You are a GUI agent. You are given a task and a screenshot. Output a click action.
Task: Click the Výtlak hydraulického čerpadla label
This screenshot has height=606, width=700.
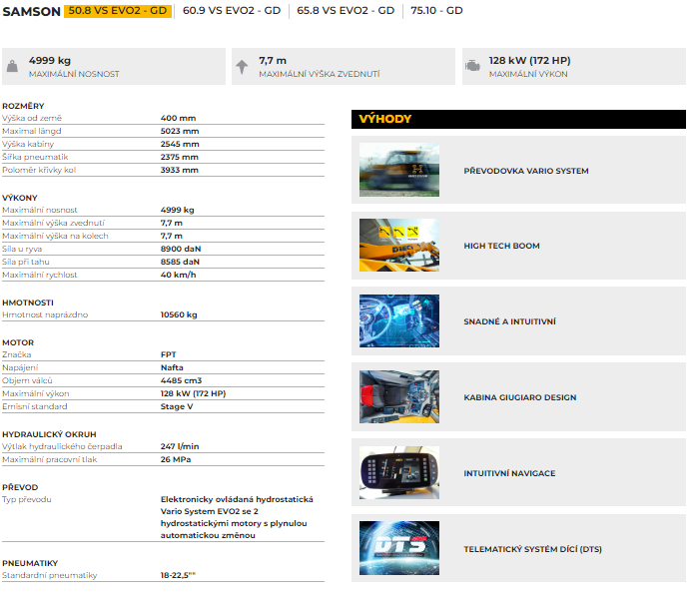(62, 446)
